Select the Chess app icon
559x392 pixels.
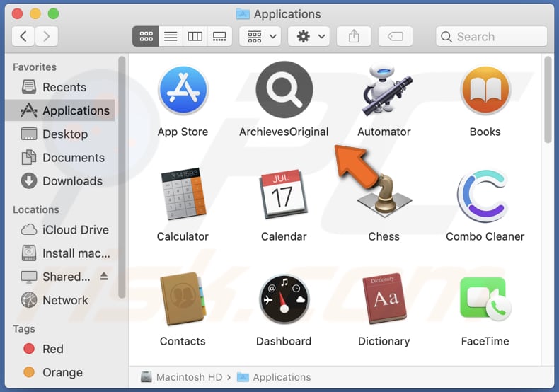(x=384, y=195)
